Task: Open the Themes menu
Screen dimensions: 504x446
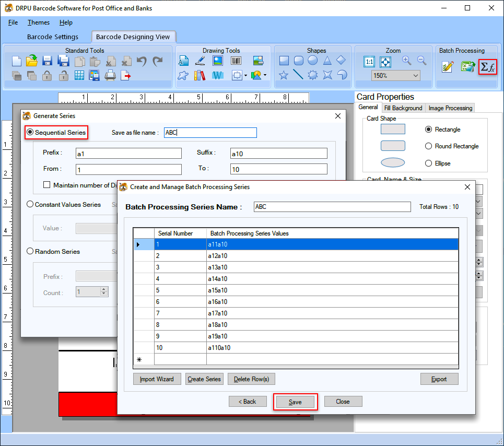Action: pyautogui.click(x=38, y=22)
